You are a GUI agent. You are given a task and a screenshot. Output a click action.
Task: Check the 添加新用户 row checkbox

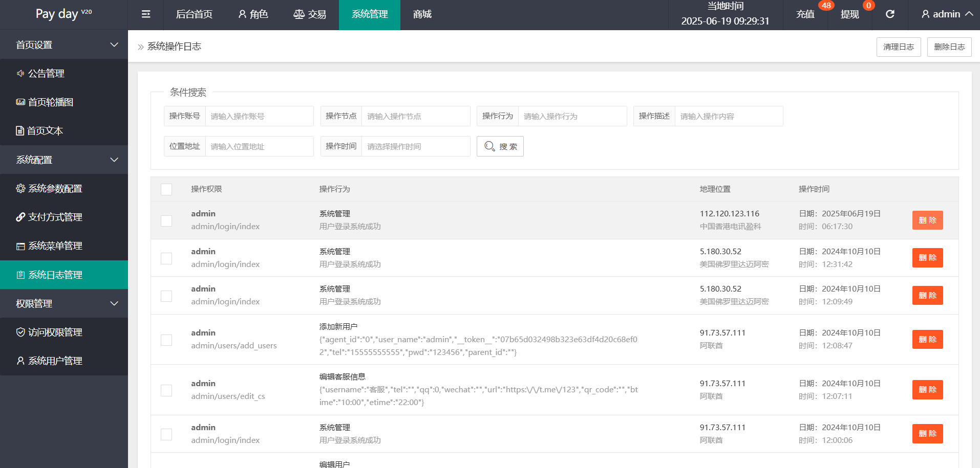click(166, 340)
